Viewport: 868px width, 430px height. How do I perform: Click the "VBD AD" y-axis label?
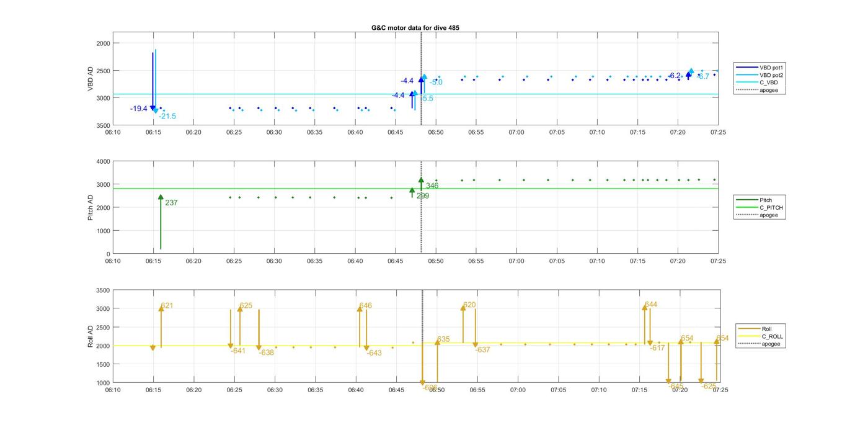(x=90, y=80)
